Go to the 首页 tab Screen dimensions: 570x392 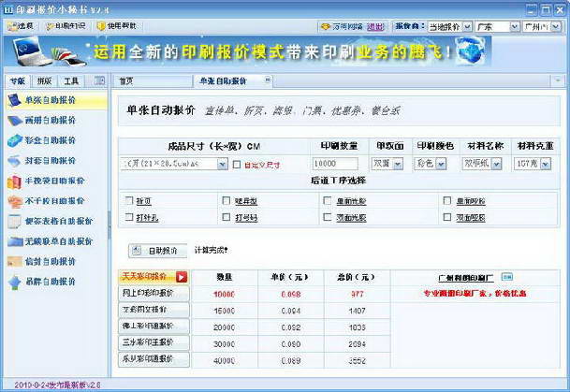(152, 81)
